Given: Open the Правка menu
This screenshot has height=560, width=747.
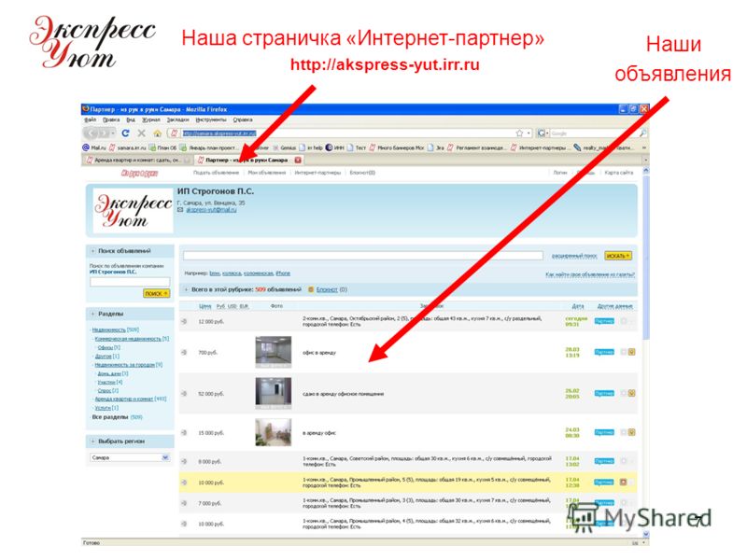Looking at the screenshot, I should tap(111, 120).
